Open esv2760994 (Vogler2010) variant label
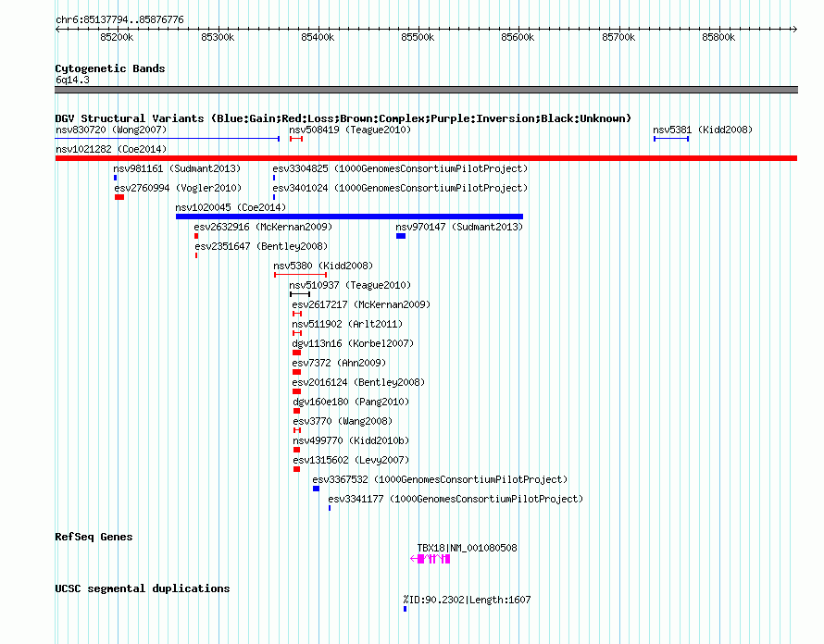This screenshot has width=824, height=644. click(x=178, y=188)
